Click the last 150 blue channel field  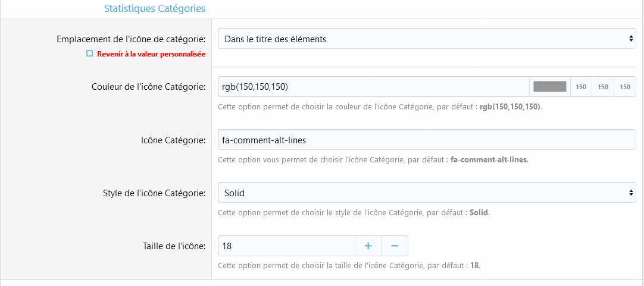(x=625, y=87)
